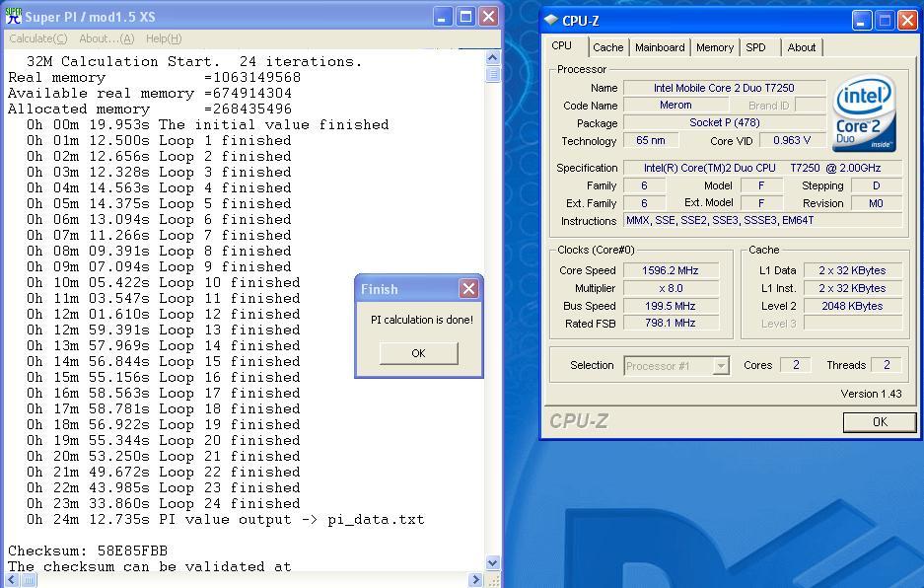Click the 32M Calculation Start line

click(x=194, y=61)
